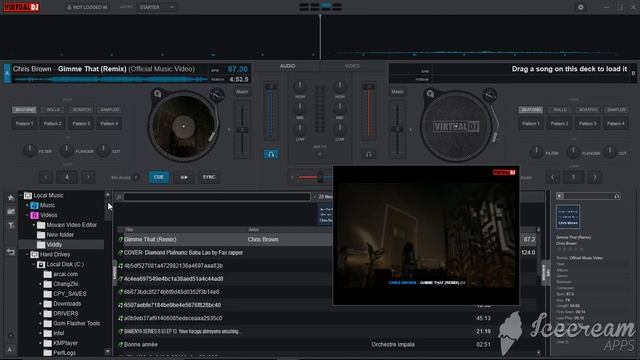Click deck A pitch slider
640x360 pixels.
coord(242,129)
